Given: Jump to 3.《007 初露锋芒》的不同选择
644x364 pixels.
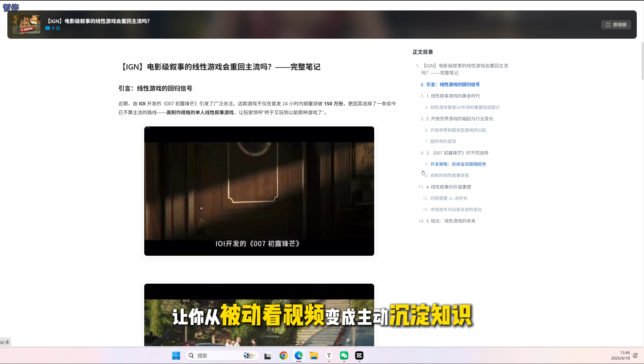Looking at the screenshot, I should pos(457,153).
